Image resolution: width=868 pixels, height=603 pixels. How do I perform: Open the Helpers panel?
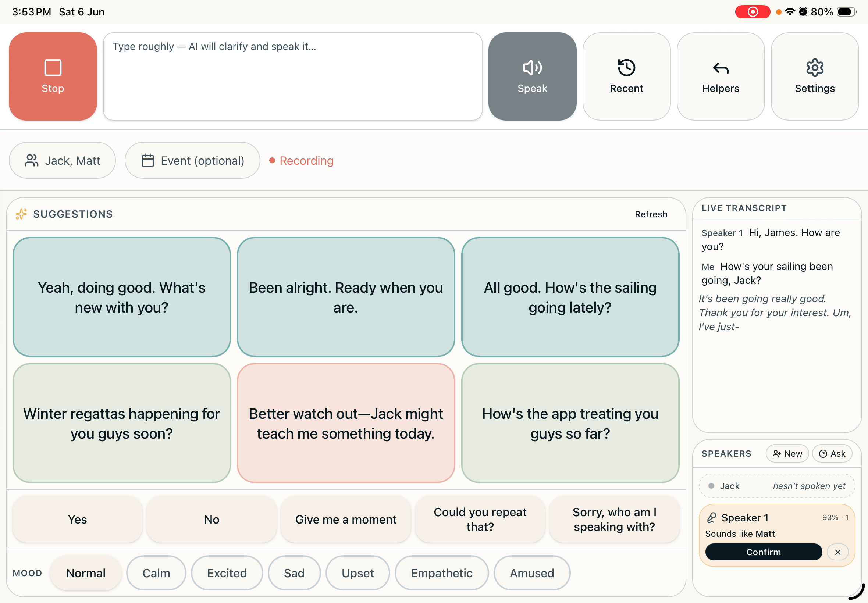(x=720, y=76)
